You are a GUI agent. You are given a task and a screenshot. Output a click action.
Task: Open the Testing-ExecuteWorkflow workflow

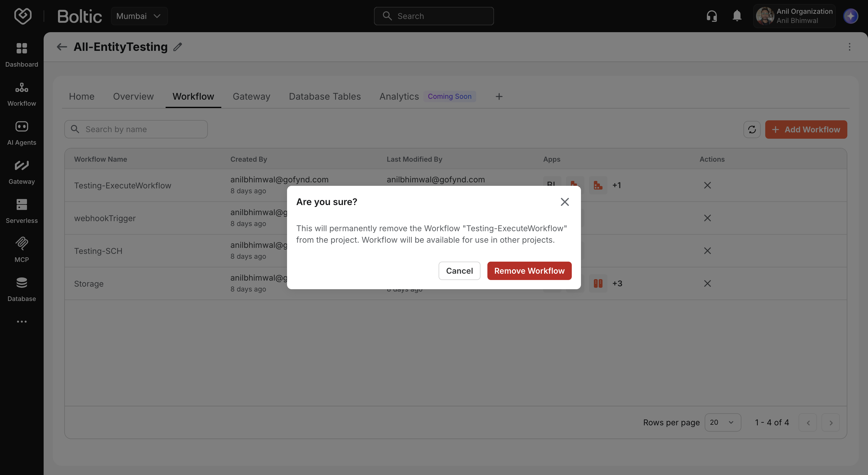(x=123, y=186)
